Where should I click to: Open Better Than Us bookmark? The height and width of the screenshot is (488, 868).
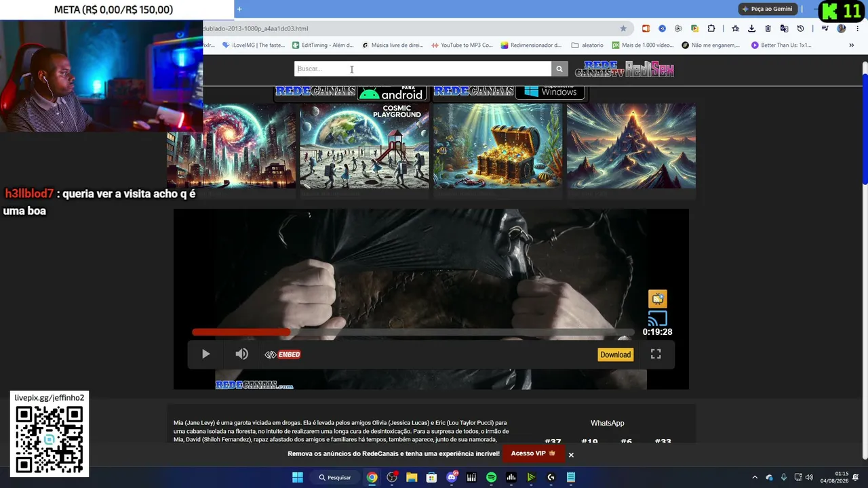pos(781,45)
